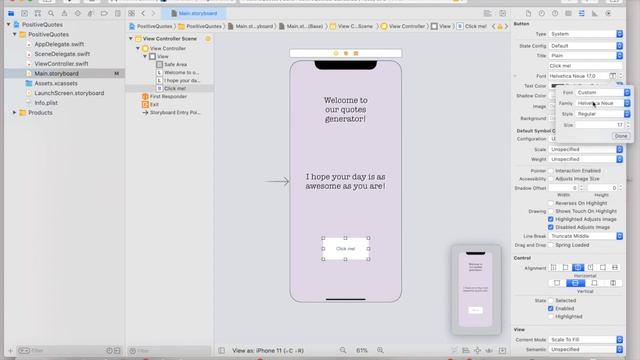Show the Identity inspector
Image resolution: width=640 pixels, height=360 pixels.
pos(568,13)
